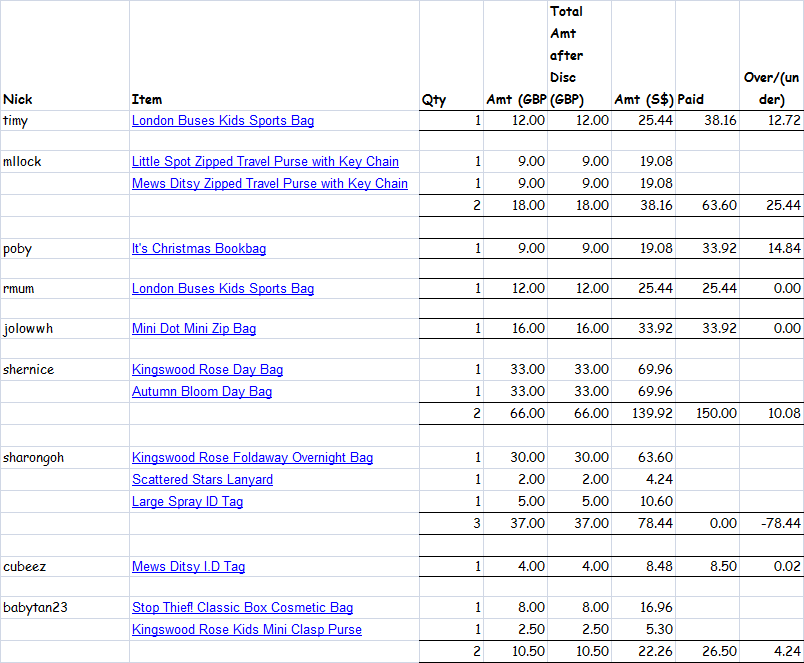The image size is (804, 663).
Task: Select the over amount '12.72' for timy
Action: (x=772, y=120)
